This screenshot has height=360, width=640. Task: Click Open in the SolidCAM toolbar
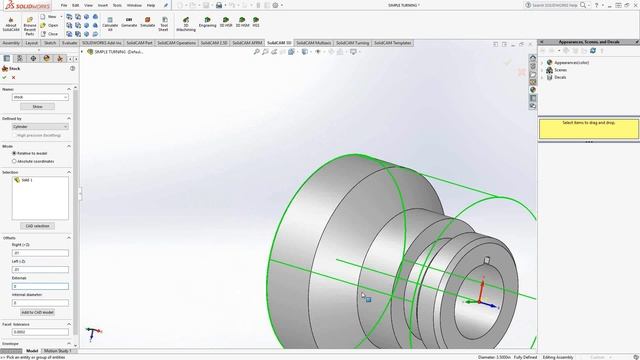pos(49,25)
